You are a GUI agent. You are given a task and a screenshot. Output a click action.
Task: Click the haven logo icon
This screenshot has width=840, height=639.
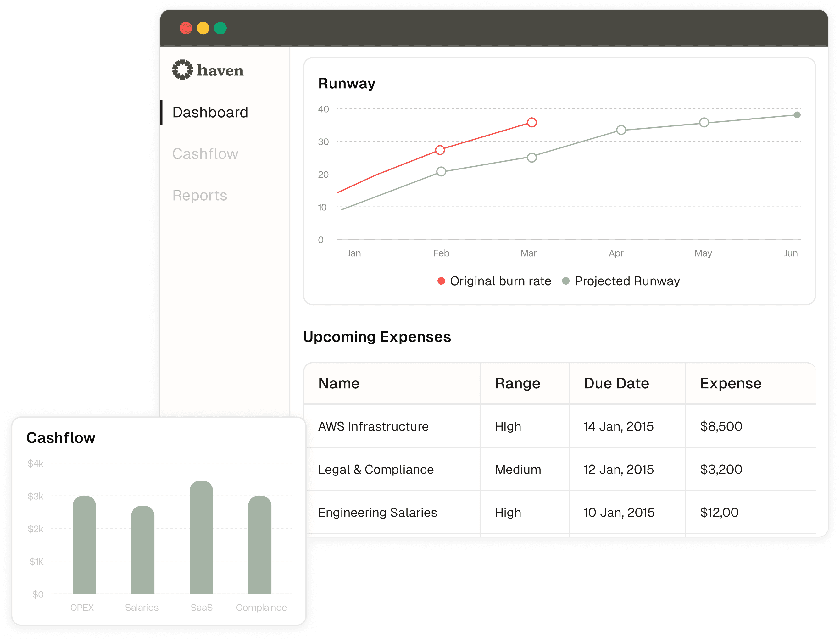(182, 69)
